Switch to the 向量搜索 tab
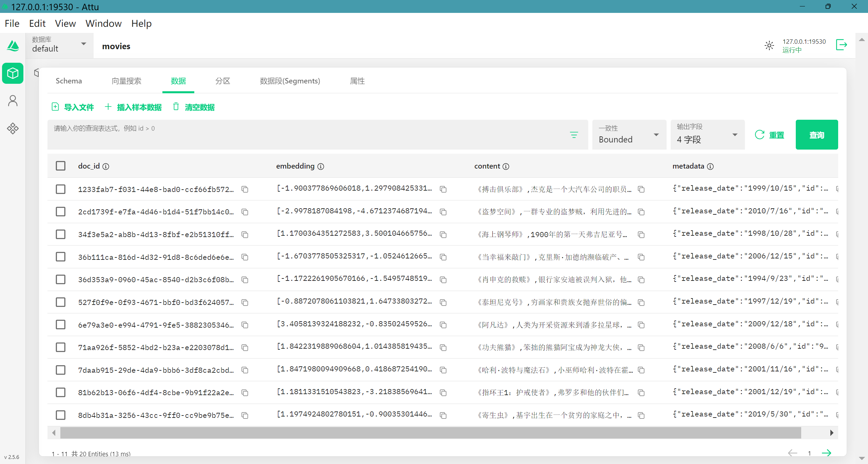Screen dimensions: 868x464 click(126, 81)
